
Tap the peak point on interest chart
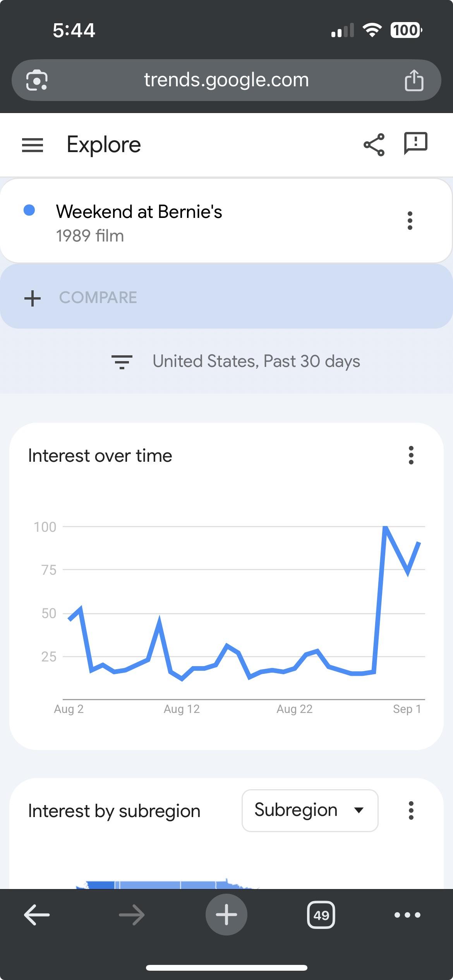click(385, 527)
